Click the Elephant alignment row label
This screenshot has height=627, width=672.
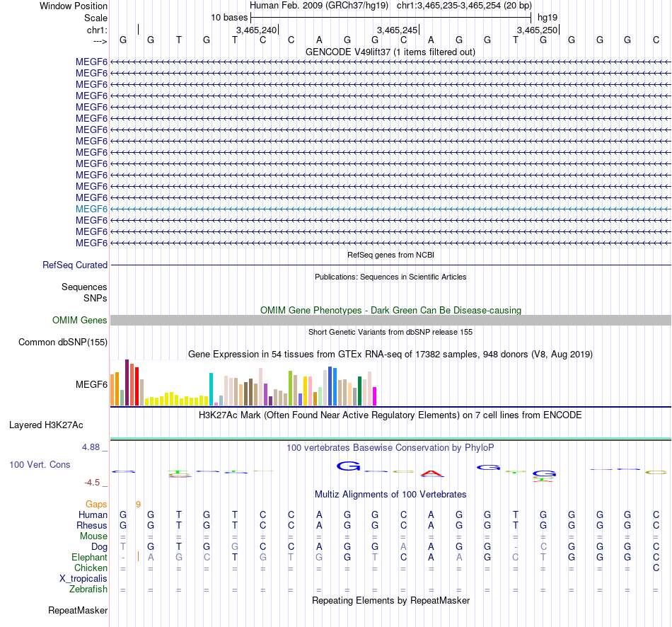coord(90,558)
